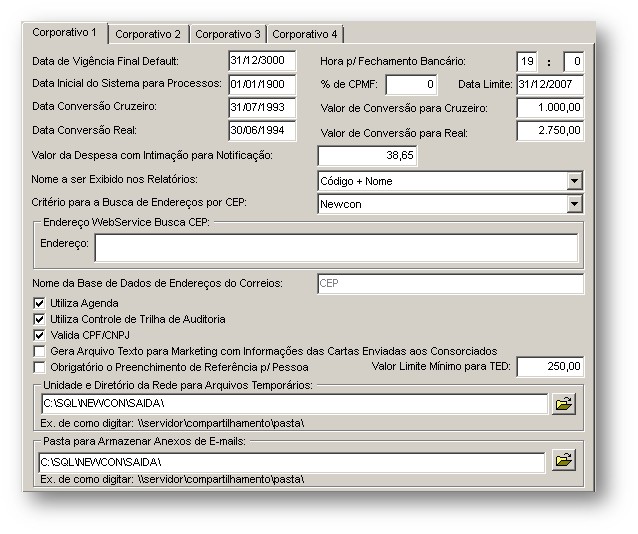Viewport: 638px width, 534px height.
Task: Click the Pasta para Armazenar Anexos title
Action: 144,441
